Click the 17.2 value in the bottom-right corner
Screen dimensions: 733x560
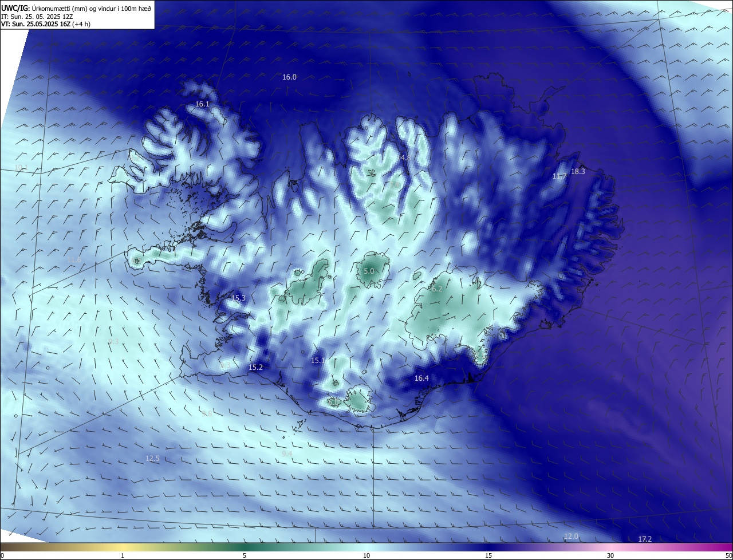click(645, 539)
